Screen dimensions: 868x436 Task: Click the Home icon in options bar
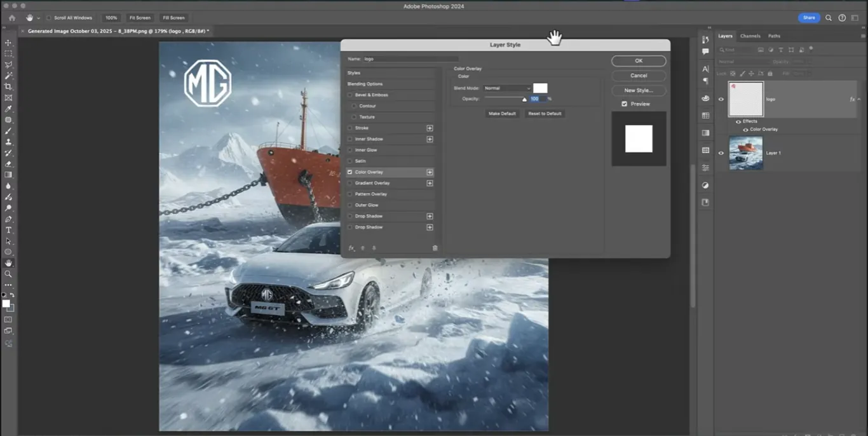(11, 18)
